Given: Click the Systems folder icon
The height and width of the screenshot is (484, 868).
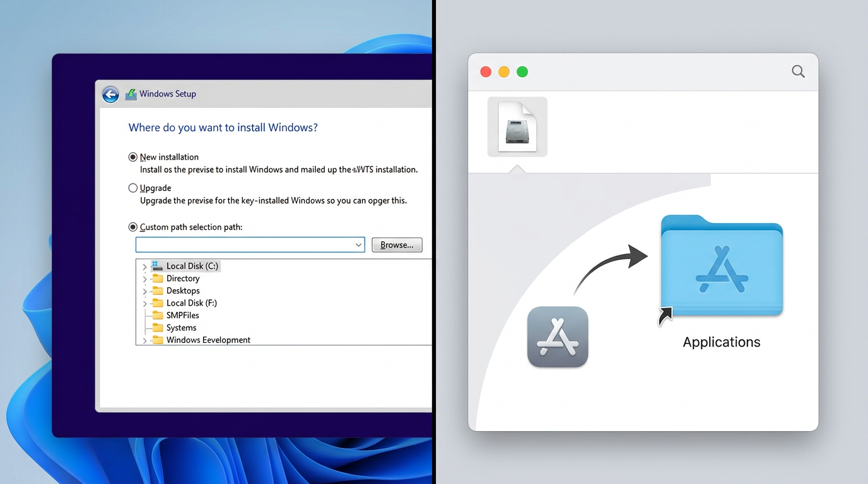Looking at the screenshot, I should pos(158,328).
